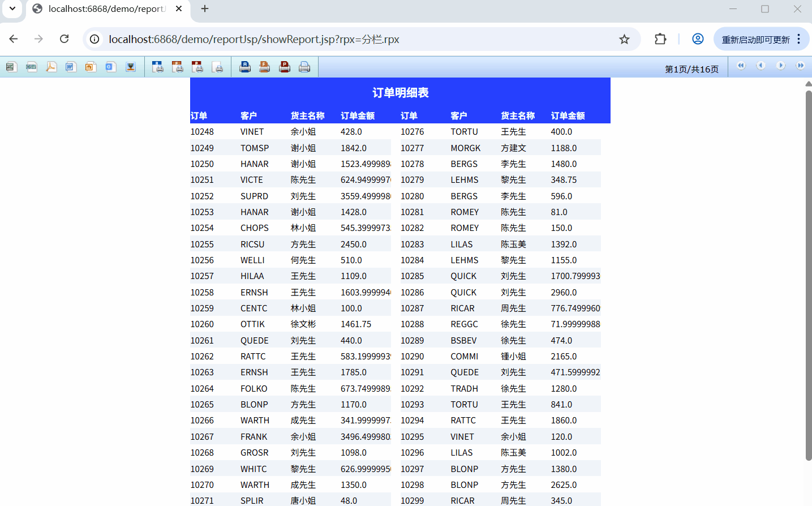Click the printer icon at toolbar's right end
Screen dimensions: 812x506
pos(304,67)
